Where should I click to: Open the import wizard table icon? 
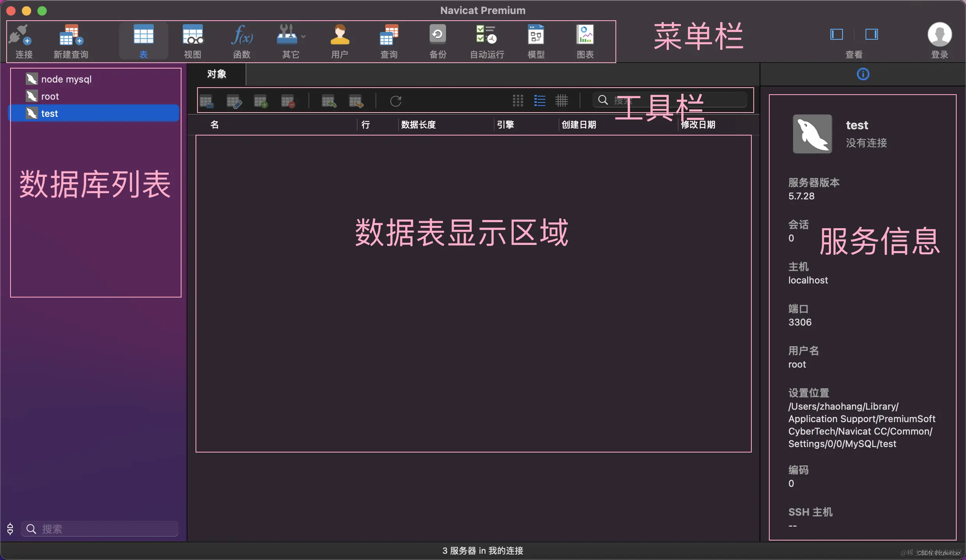pos(329,101)
